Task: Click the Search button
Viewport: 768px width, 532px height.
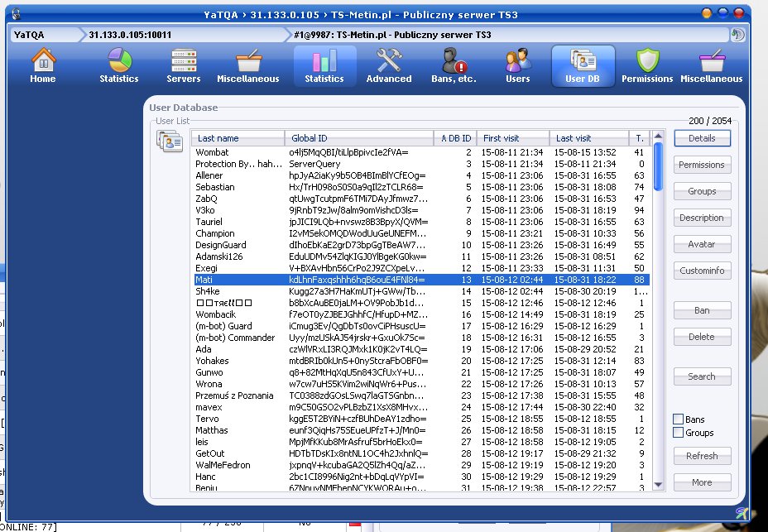Action: (703, 376)
